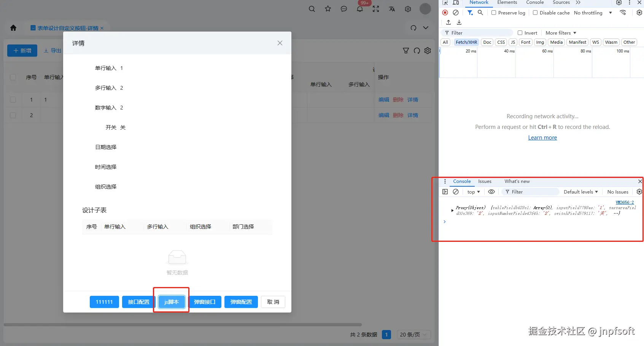This screenshot has width=644, height=346.
Task: Open the search magnifier in top bar
Action: [x=312, y=9]
